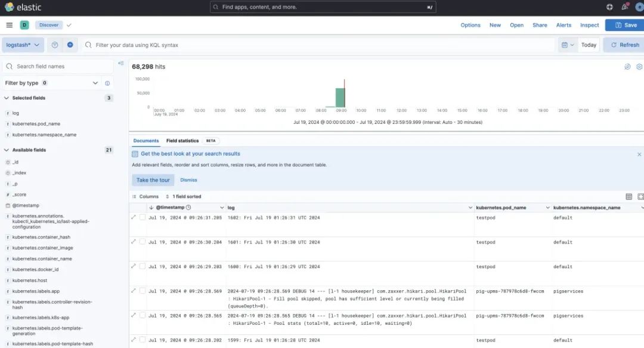The width and height of the screenshot is (644, 348).
Task: Open the field type info icon
Action: coord(107,83)
